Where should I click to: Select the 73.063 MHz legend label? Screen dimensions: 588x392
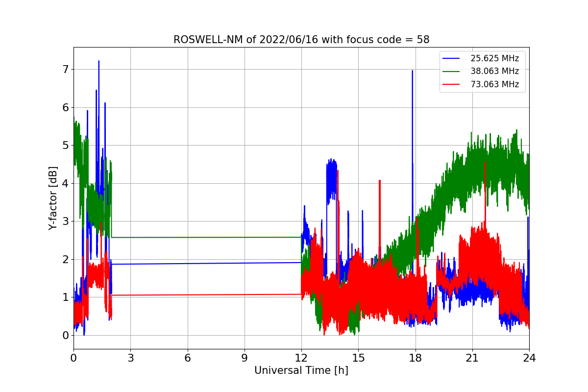495,84
